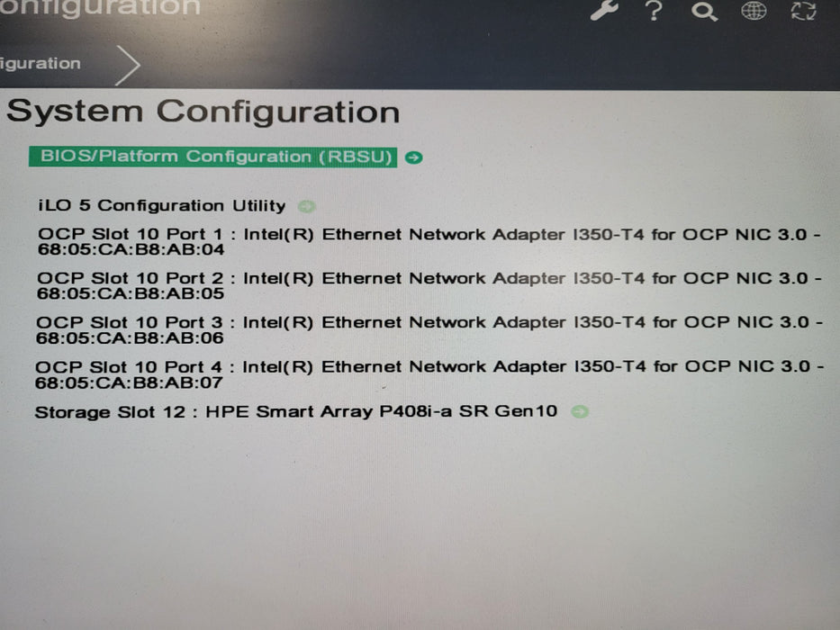This screenshot has width=840, height=630.
Task: Click the System Configuration page heading
Action: pos(203,112)
